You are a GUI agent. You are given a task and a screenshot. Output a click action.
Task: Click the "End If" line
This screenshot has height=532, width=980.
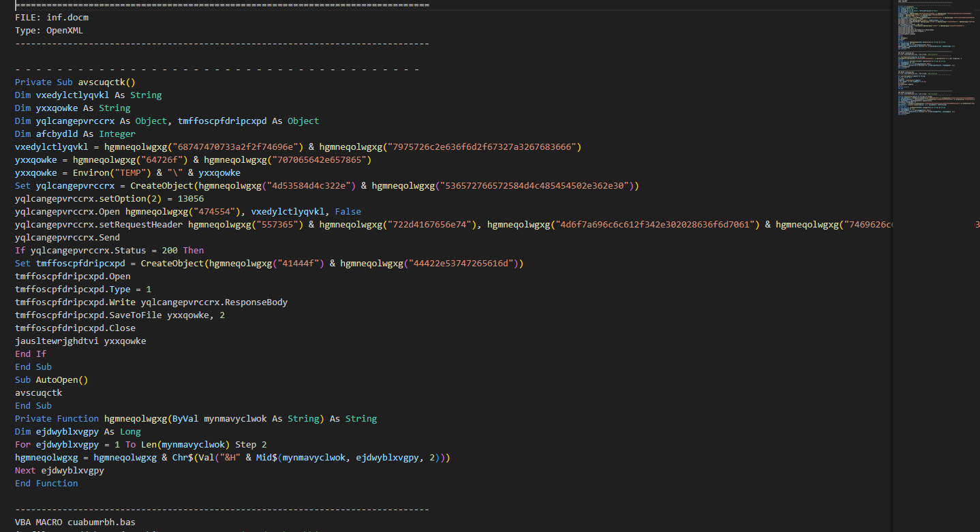click(31, 354)
